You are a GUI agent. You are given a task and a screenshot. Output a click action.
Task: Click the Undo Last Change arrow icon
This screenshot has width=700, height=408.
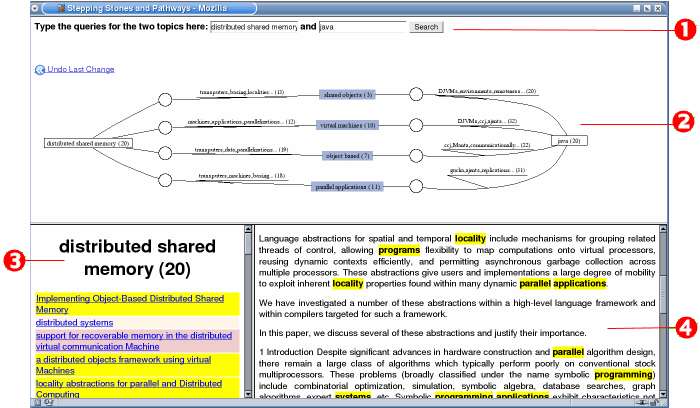pyautogui.click(x=40, y=70)
